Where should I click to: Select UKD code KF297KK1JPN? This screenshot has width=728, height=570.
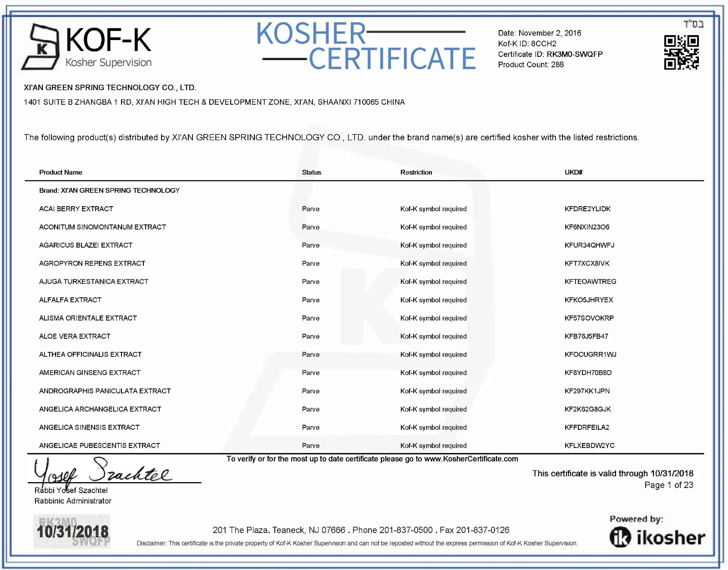(587, 391)
